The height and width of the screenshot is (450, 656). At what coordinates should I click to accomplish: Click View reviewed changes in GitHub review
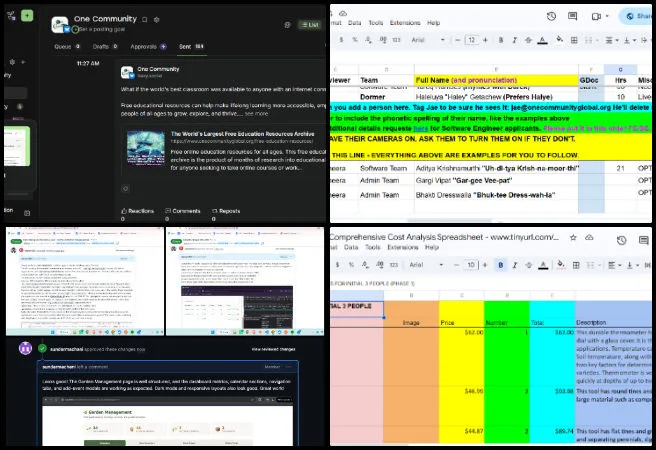273,349
